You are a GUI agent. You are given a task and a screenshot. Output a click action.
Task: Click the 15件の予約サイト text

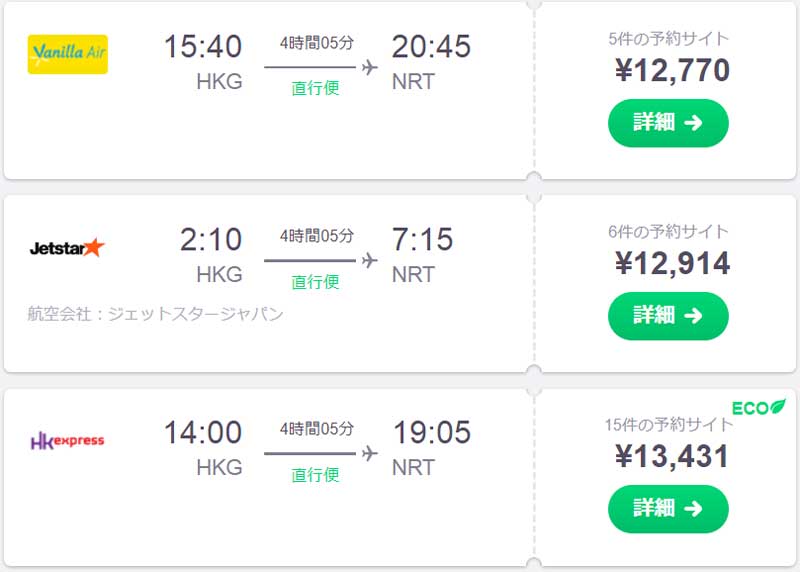pos(669,425)
